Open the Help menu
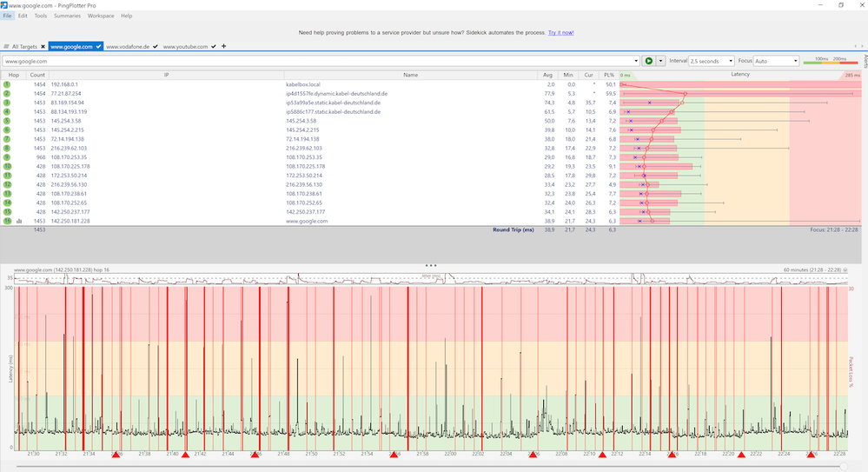 coord(126,16)
